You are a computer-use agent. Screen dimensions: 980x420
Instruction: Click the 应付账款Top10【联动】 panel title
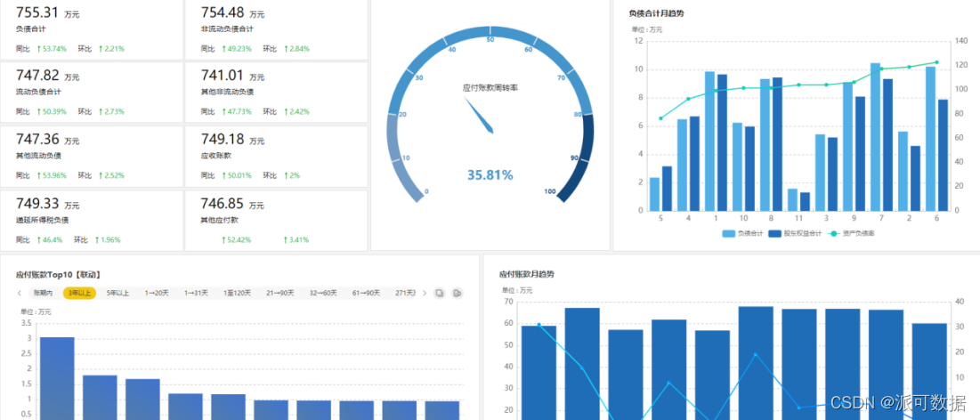60,274
